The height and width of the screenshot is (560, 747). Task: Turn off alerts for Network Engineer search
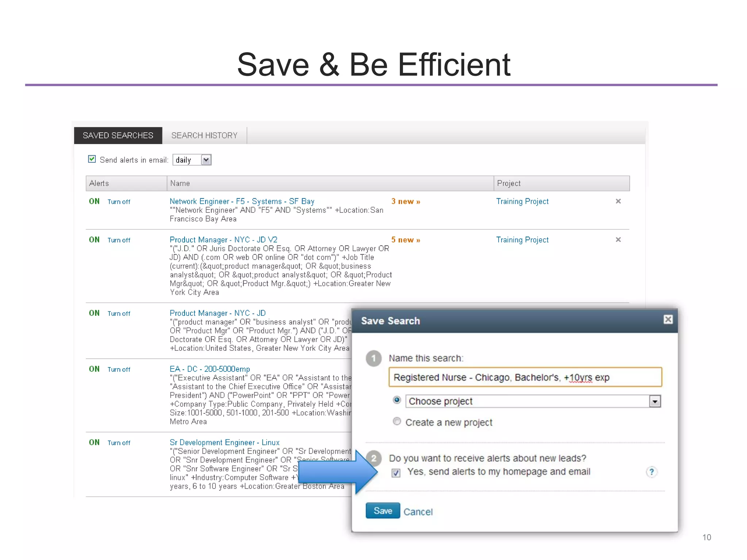pos(119,202)
